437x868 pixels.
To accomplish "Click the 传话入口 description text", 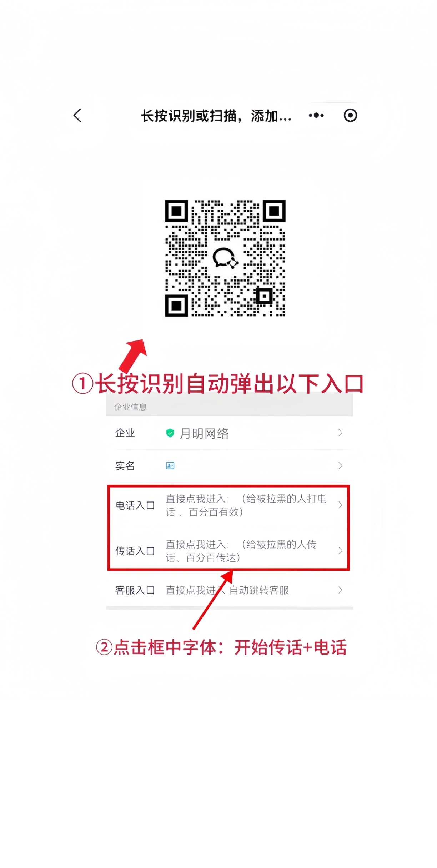I will pos(241,551).
